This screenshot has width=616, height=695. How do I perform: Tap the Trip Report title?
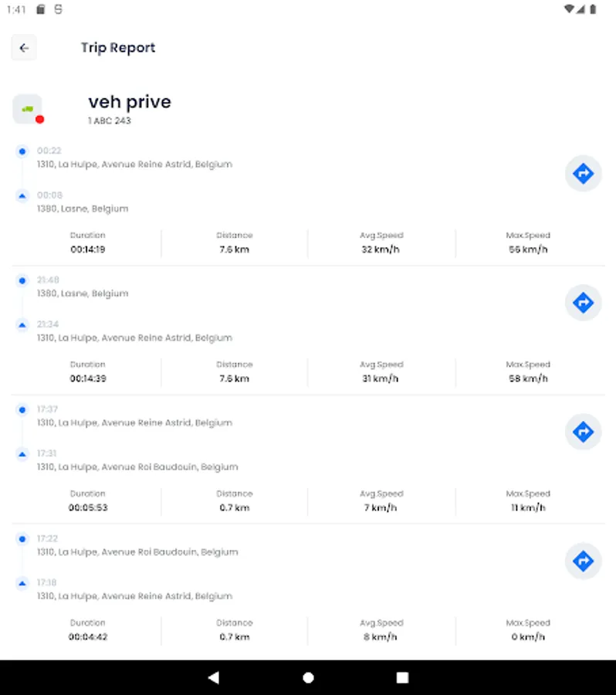point(118,48)
